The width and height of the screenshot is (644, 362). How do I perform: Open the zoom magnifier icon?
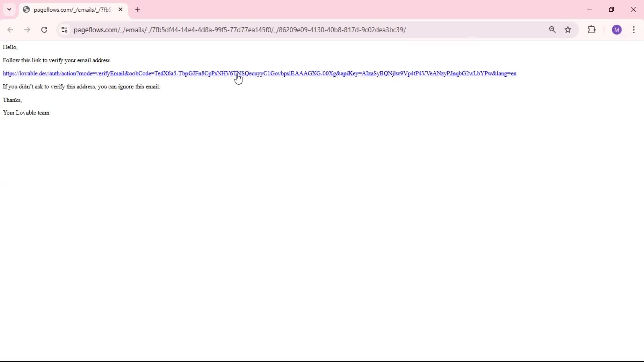(552, 30)
